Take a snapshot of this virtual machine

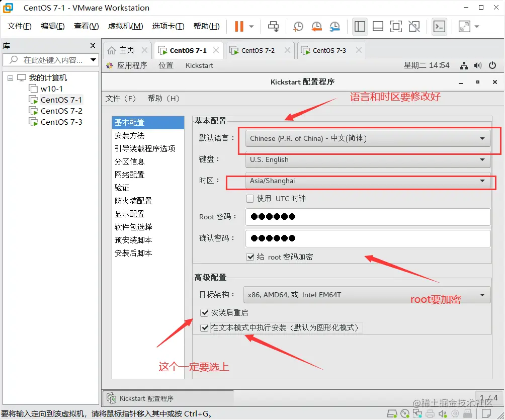point(298,27)
